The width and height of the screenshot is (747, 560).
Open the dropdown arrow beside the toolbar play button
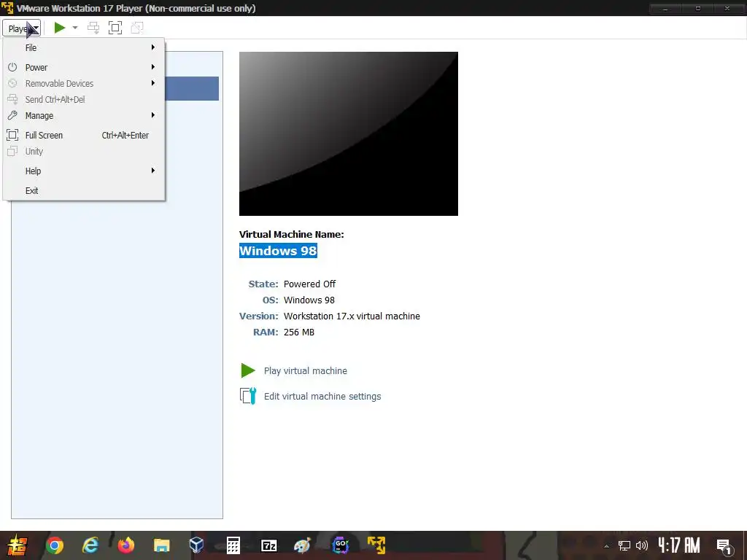75,28
